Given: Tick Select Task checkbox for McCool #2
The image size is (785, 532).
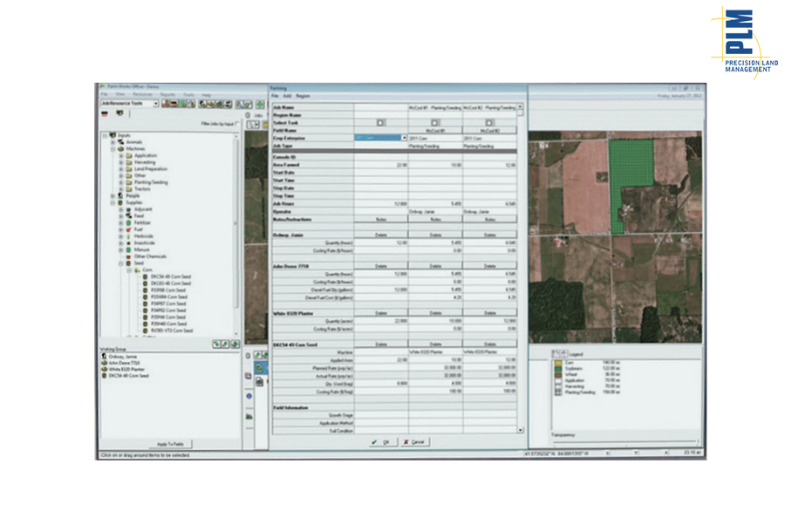Looking at the screenshot, I should point(489,123).
